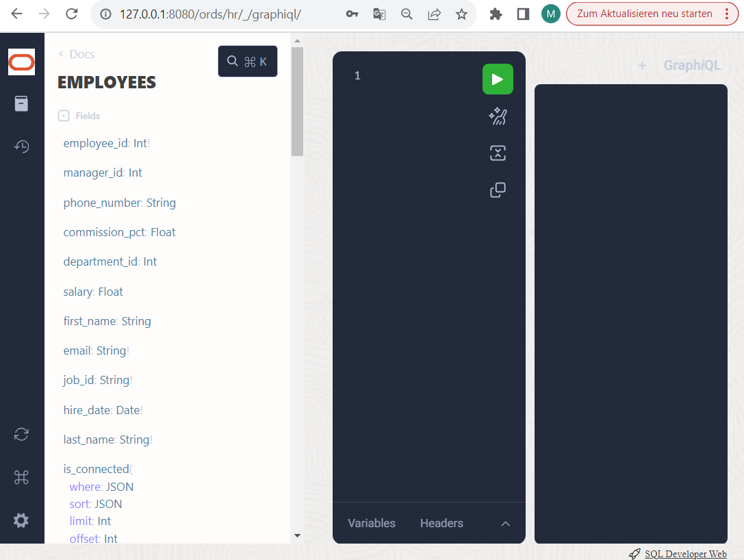Re-fetch the GraphQL schema
Viewport: 744px width, 560px height.
(x=21, y=434)
